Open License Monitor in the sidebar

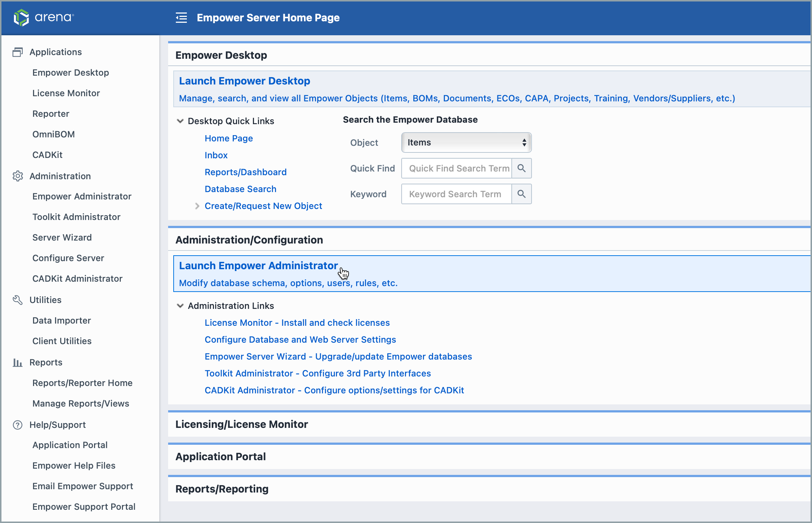66,93
